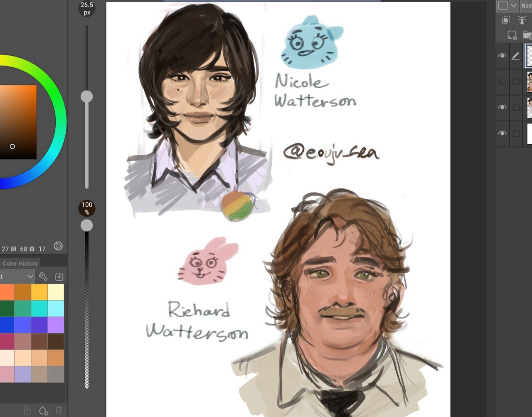Image resolution: width=532 pixels, height=417 pixels.
Task: Pick the coral orange swatch
Action: [7, 292]
